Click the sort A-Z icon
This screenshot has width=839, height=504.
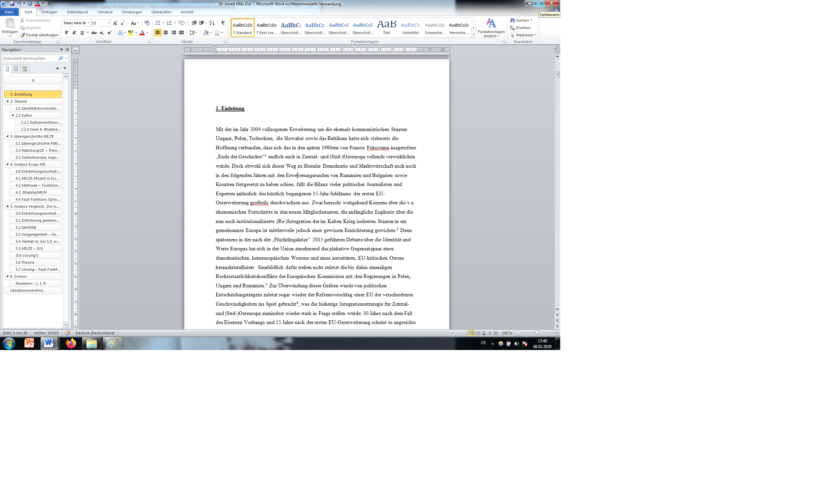[212, 23]
